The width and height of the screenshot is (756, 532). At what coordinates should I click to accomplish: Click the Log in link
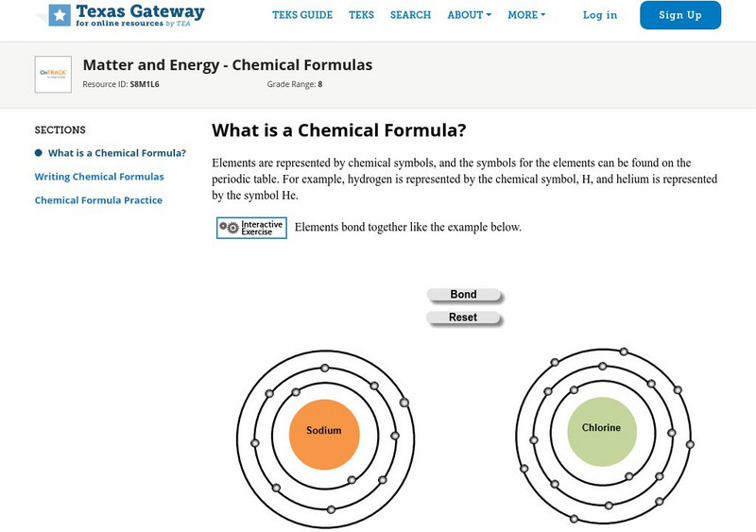[x=600, y=15]
